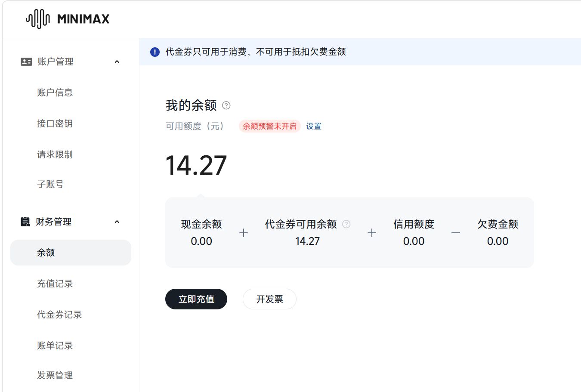Click the 账户管理 ID card icon
The width and height of the screenshot is (581, 392).
26,62
